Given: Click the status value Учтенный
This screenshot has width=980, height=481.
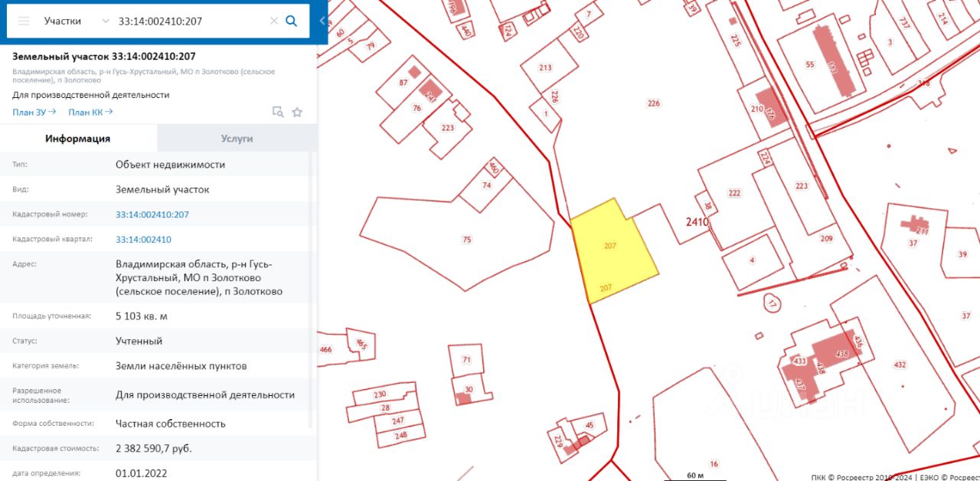Looking at the screenshot, I should pyautogui.click(x=139, y=341).
